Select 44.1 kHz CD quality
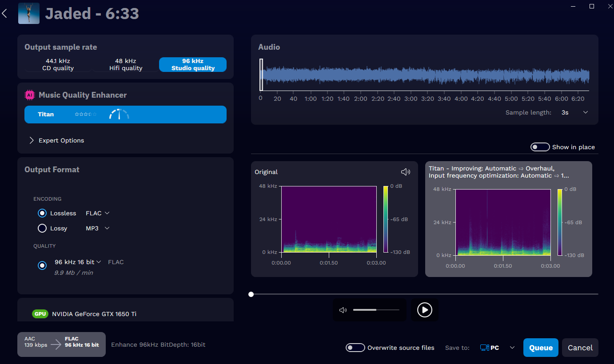 pyautogui.click(x=58, y=64)
